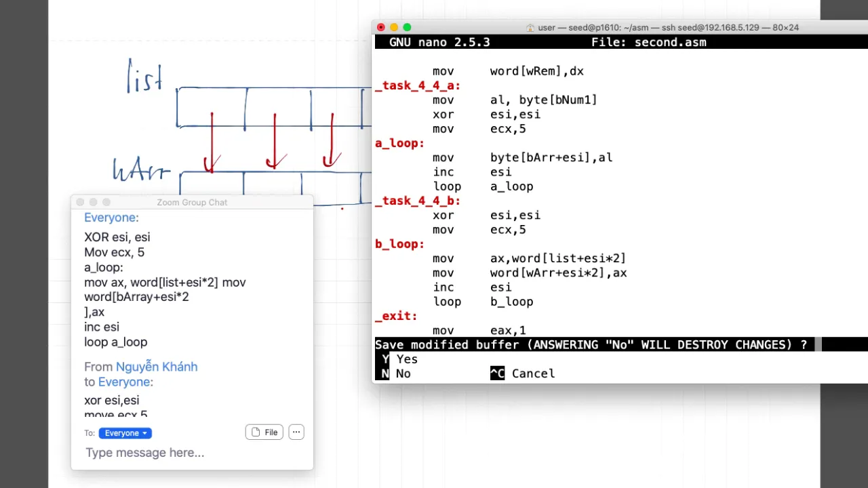Click the _exit: label in nano editor
Image resolution: width=868 pixels, height=488 pixels.
(x=396, y=316)
